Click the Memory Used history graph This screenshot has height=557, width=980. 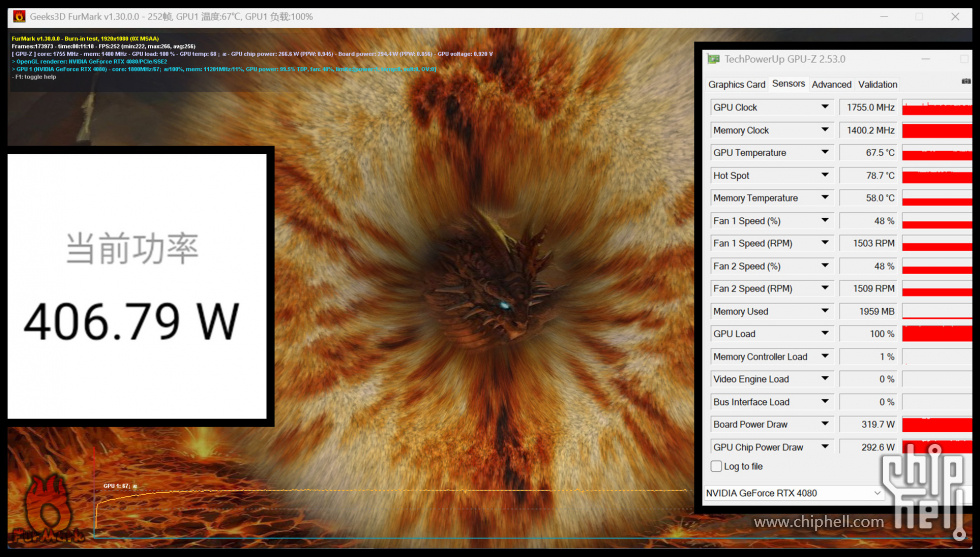[937, 311]
